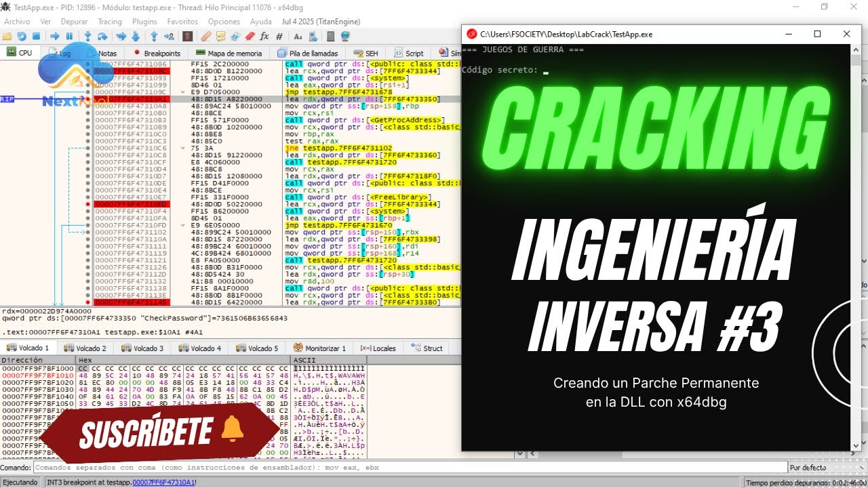868x488 pixels.
Task: Open the Functions fx icon
Action: [264, 36]
